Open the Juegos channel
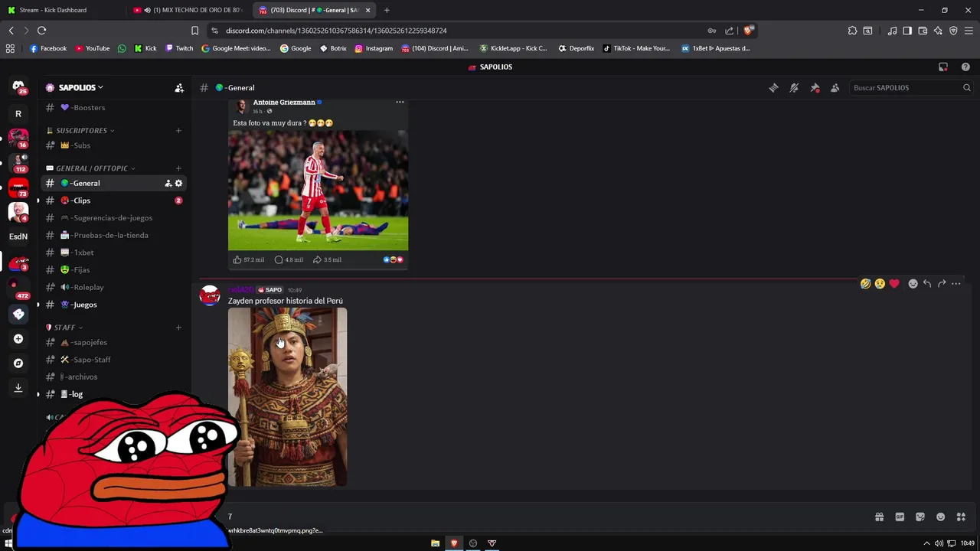This screenshot has width=980, height=551. coord(113,305)
